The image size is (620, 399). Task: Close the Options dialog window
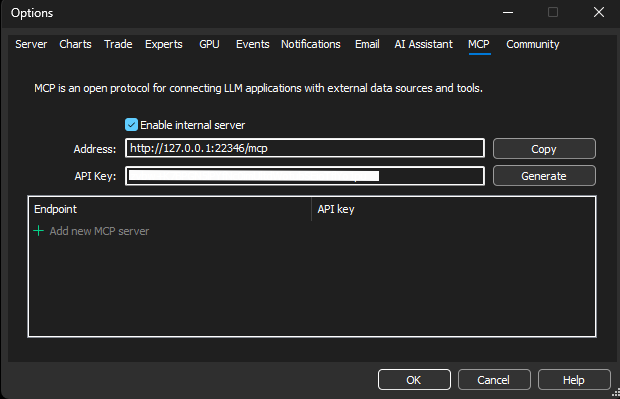click(x=599, y=13)
